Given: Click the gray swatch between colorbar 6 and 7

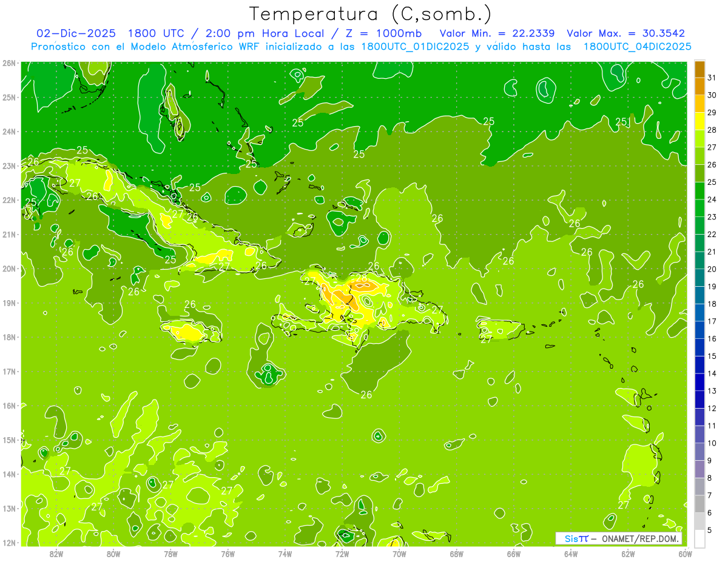Looking at the screenshot, I should (x=699, y=504).
